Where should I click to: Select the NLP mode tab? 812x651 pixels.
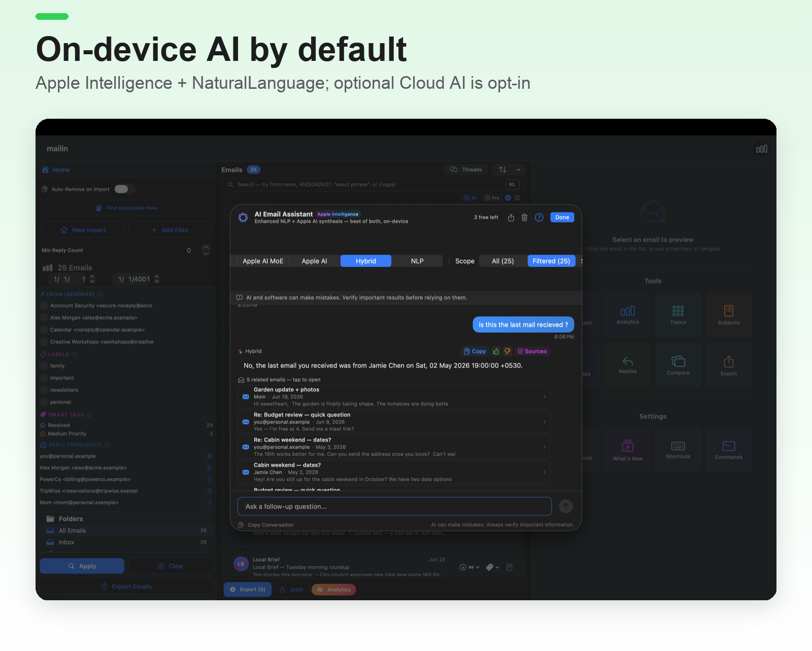pos(417,261)
